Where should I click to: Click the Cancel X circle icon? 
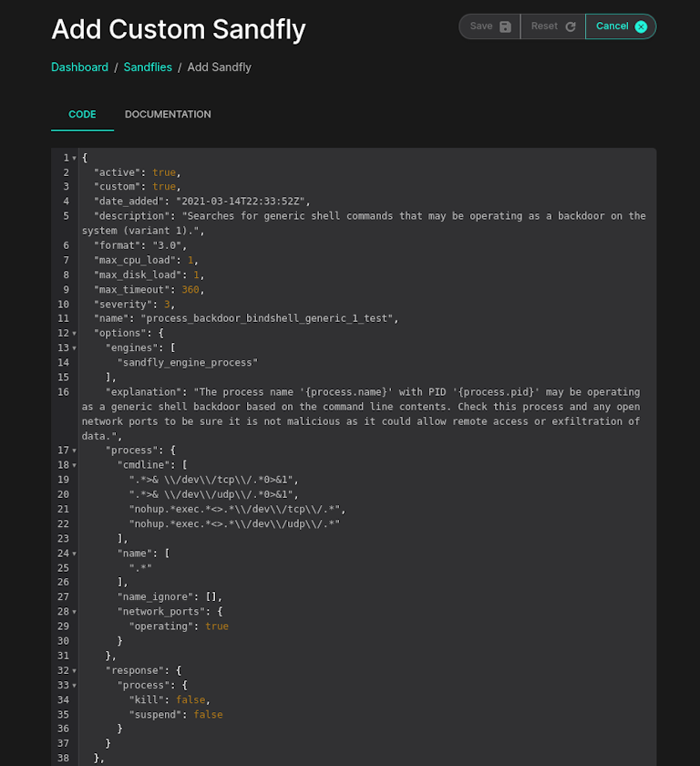(641, 26)
